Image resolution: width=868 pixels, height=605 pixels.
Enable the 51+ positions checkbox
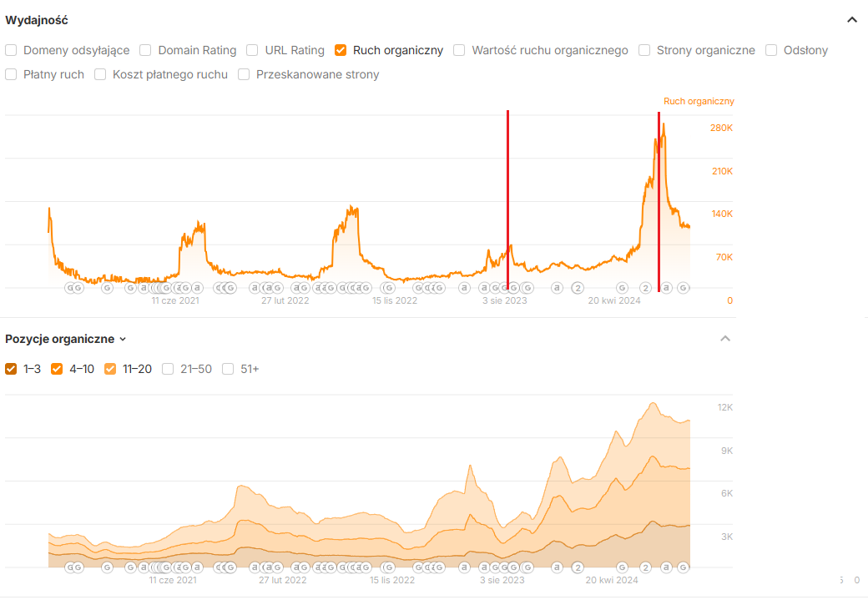(228, 369)
